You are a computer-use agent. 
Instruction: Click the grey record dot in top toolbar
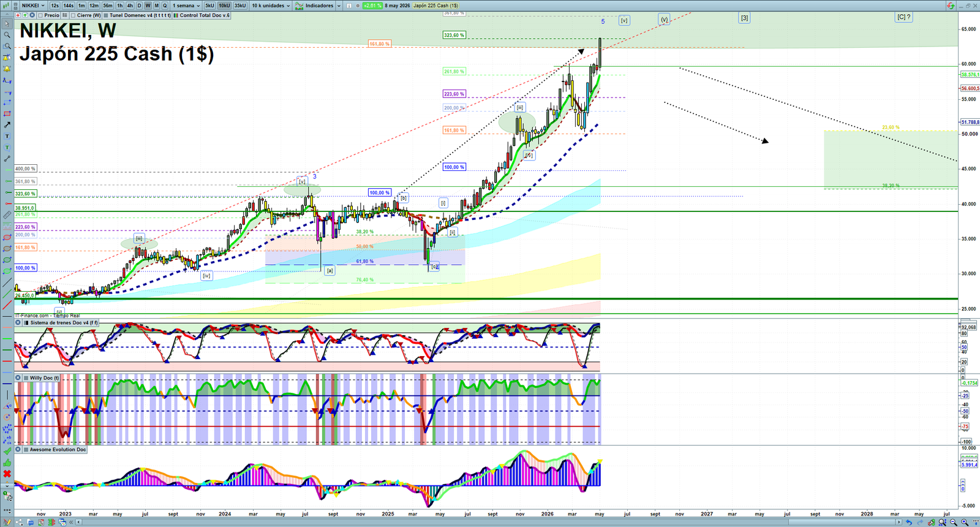pos(358,6)
